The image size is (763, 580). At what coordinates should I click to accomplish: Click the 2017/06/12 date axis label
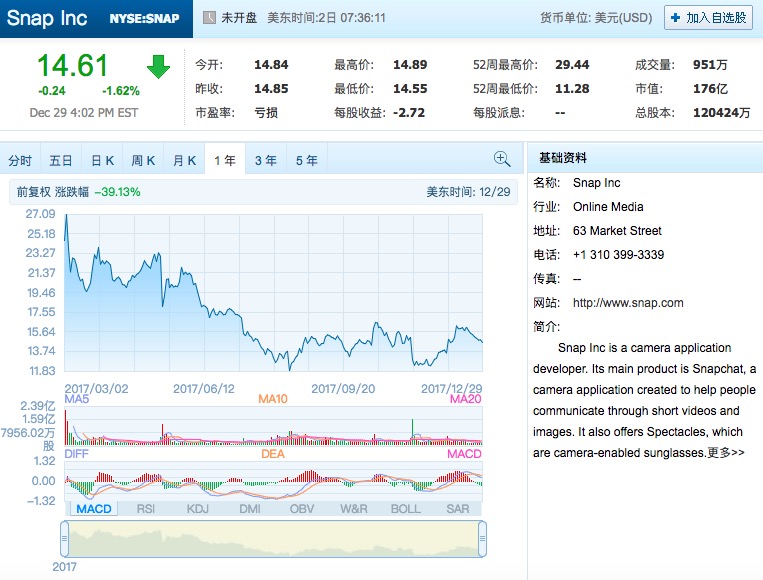(x=203, y=389)
